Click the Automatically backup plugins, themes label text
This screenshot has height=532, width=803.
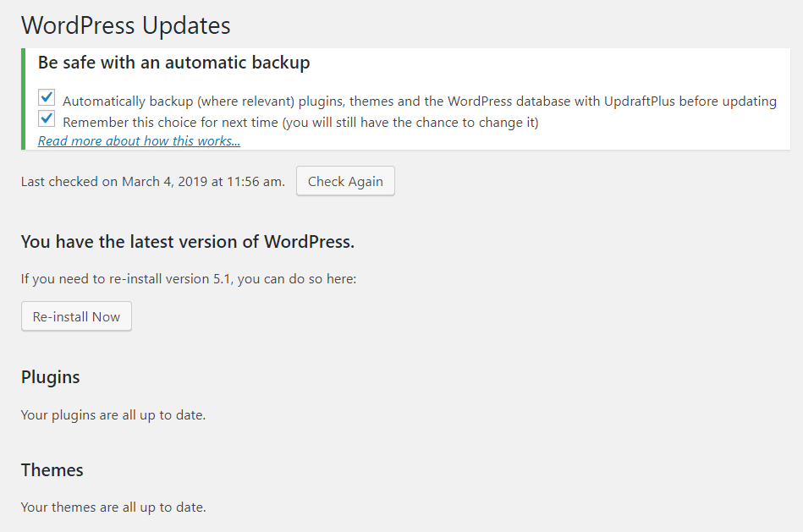pyautogui.click(x=420, y=101)
